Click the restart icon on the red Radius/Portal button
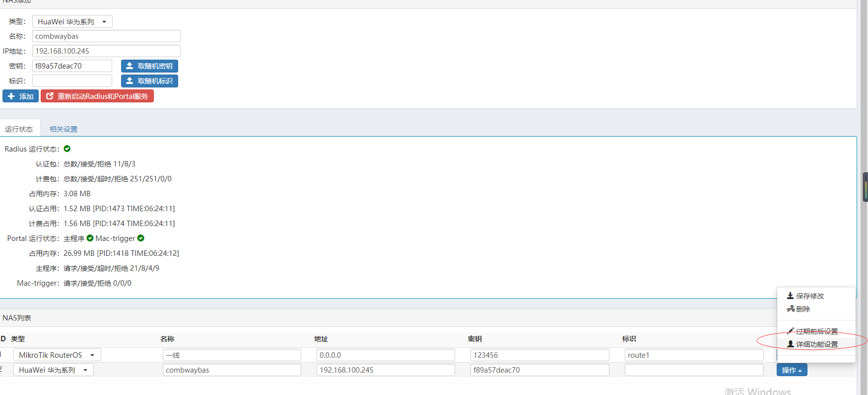Viewport: 868px width, 395px height. tap(50, 96)
